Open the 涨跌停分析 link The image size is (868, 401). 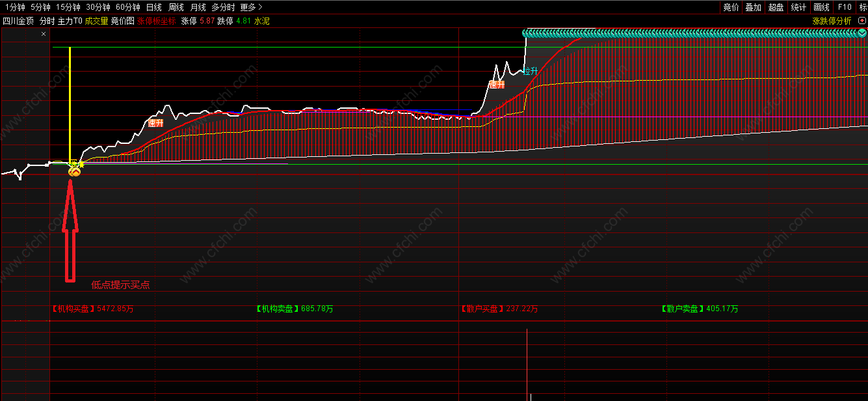point(832,21)
